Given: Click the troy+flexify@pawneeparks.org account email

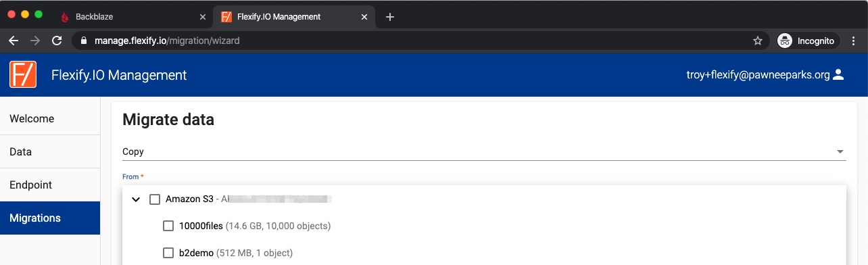Looking at the screenshot, I should (x=758, y=75).
